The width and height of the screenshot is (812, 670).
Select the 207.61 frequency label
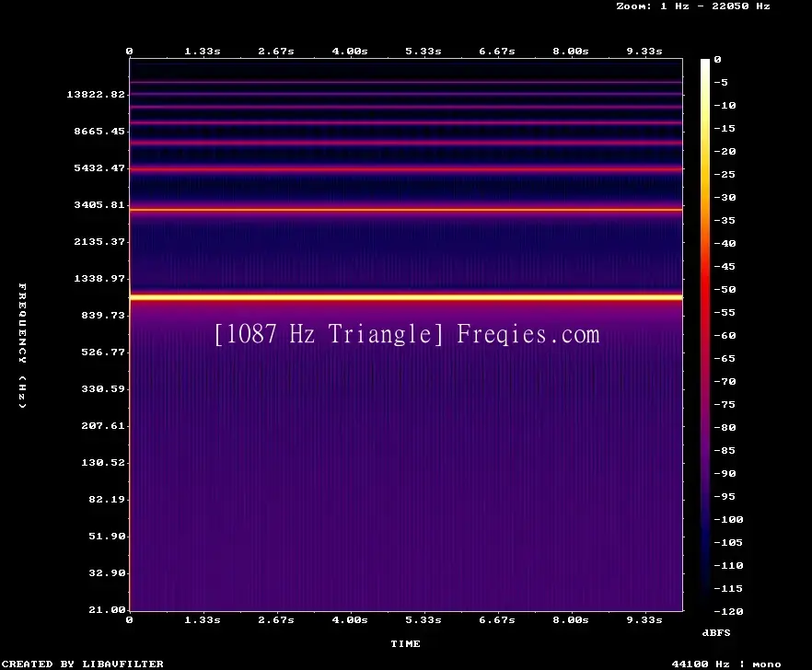click(103, 425)
